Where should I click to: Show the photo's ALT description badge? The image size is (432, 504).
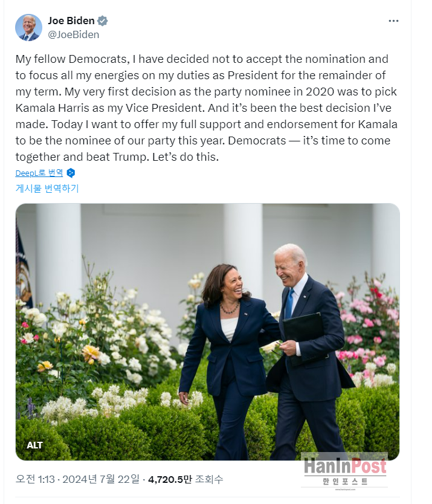[x=35, y=445]
